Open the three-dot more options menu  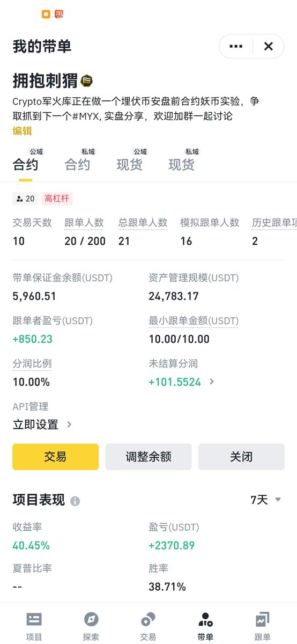pyautogui.click(x=236, y=47)
